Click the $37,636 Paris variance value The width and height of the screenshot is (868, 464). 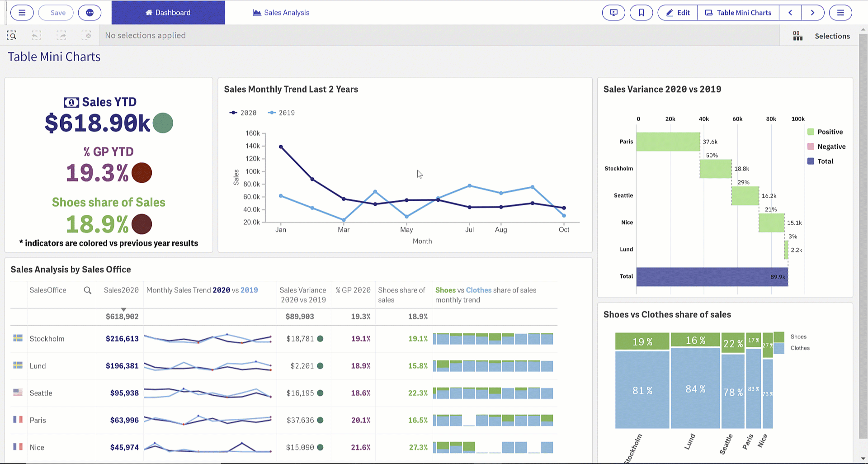click(x=300, y=420)
